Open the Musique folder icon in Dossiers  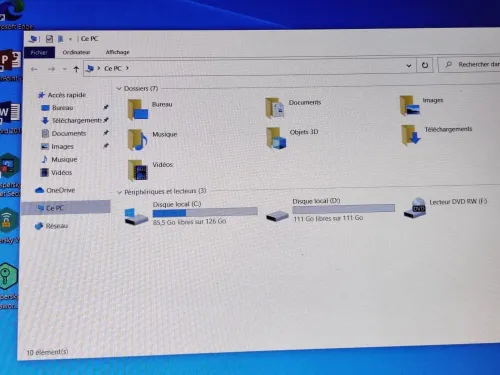click(x=138, y=140)
